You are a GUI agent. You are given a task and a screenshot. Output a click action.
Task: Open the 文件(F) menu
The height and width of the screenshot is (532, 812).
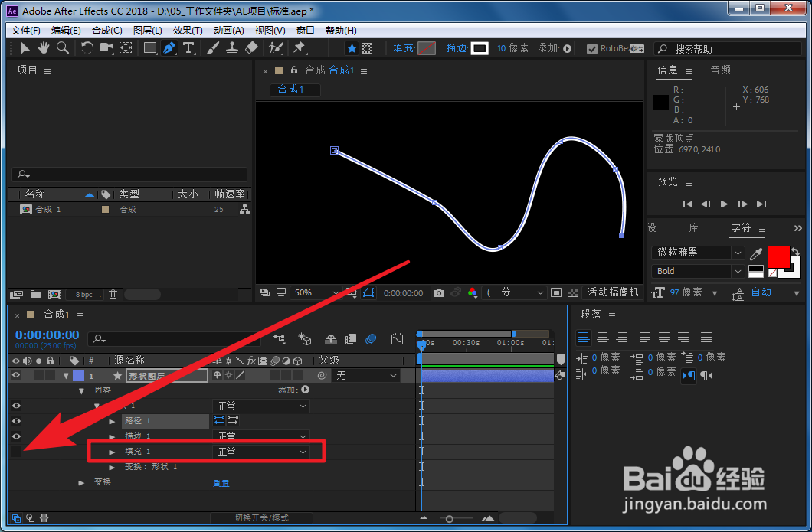25,31
